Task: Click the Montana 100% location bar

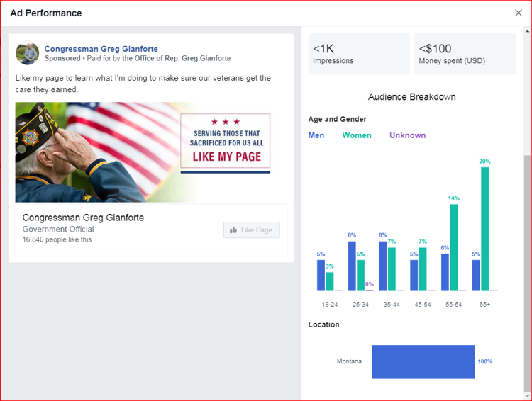Action: click(x=423, y=362)
